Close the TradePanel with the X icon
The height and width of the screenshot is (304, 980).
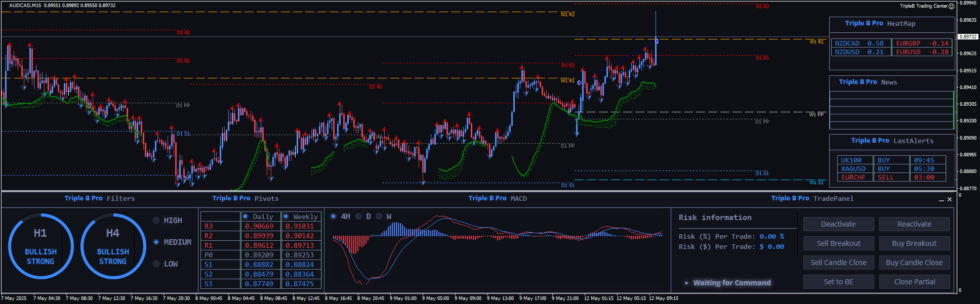click(950, 199)
